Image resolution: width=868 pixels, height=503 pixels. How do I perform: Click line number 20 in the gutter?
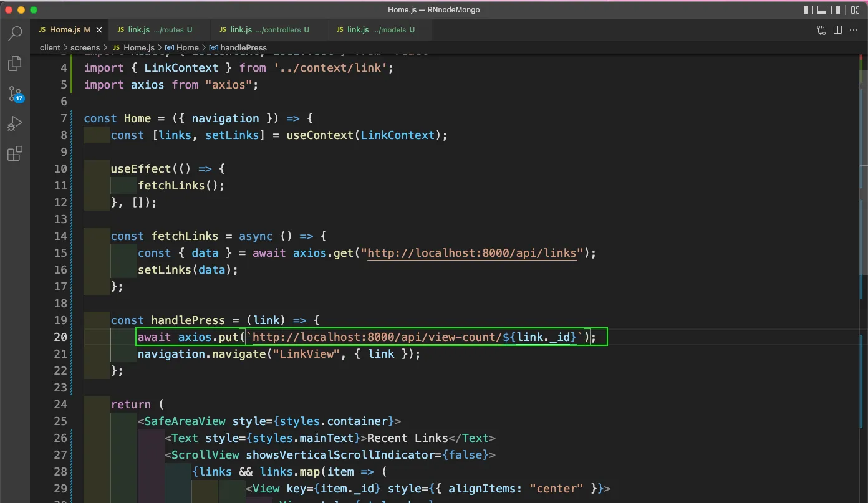click(x=60, y=337)
